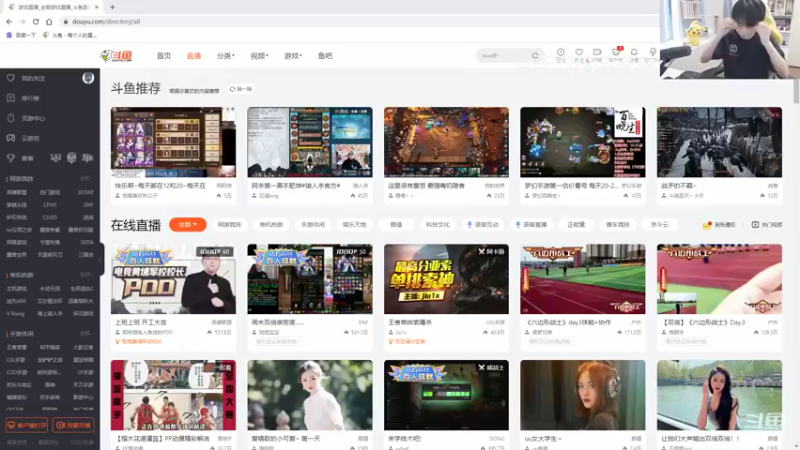Open V Rising category in sidebar
800x450 pixels.
(15, 314)
